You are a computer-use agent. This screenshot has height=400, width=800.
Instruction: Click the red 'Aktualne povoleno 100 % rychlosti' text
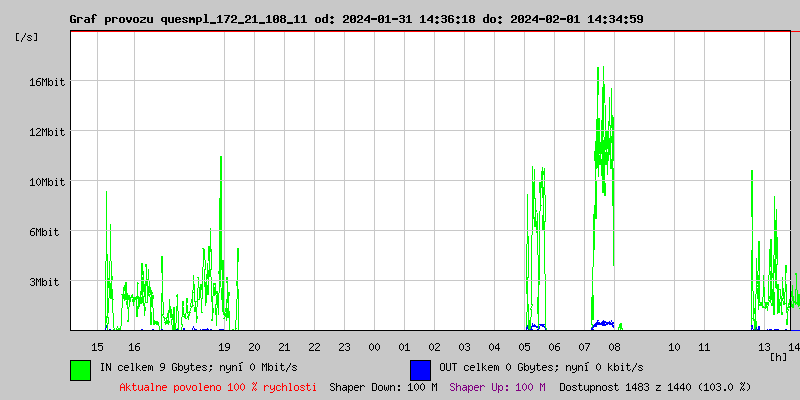pyautogui.click(x=218, y=387)
